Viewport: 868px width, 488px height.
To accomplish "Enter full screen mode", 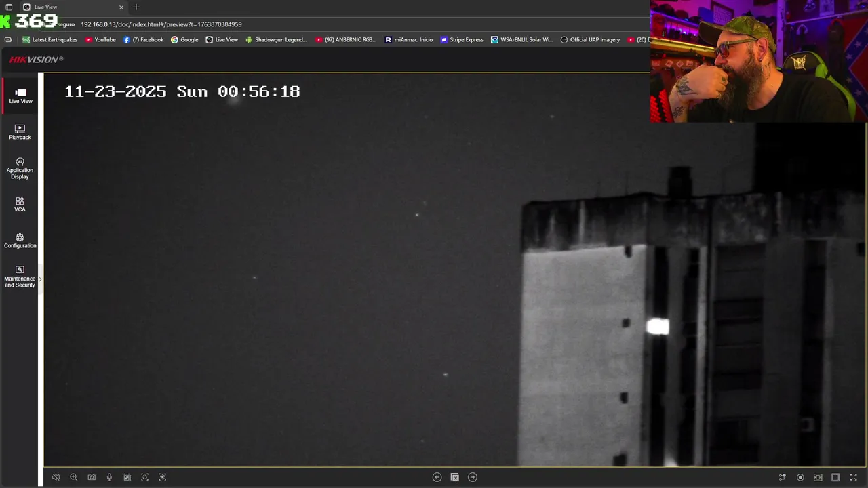I will (x=854, y=477).
